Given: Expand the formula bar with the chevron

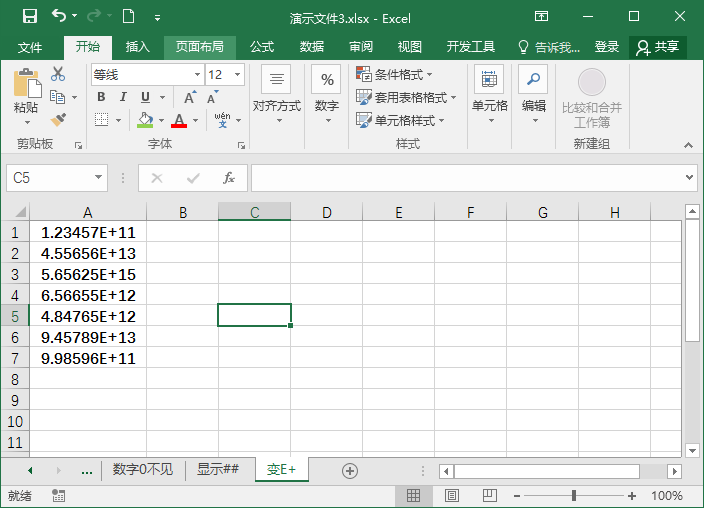Looking at the screenshot, I should (x=689, y=177).
